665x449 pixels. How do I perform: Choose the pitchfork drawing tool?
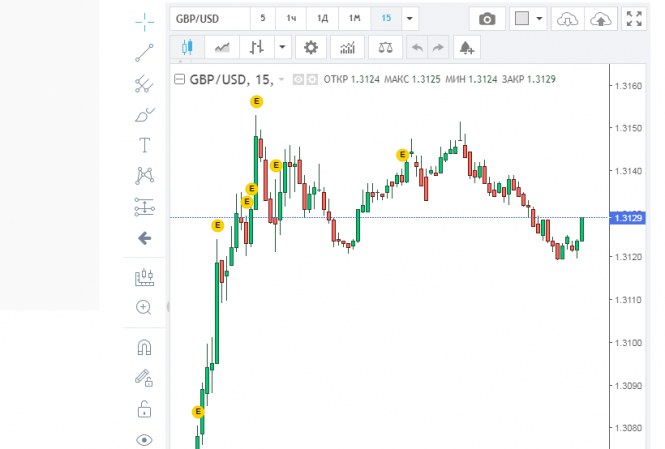pos(144,84)
